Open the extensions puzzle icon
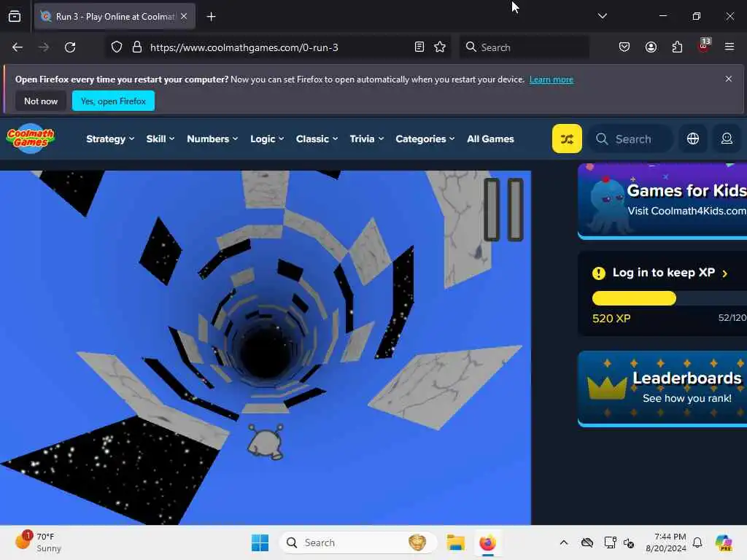The image size is (747, 560). click(677, 47)
